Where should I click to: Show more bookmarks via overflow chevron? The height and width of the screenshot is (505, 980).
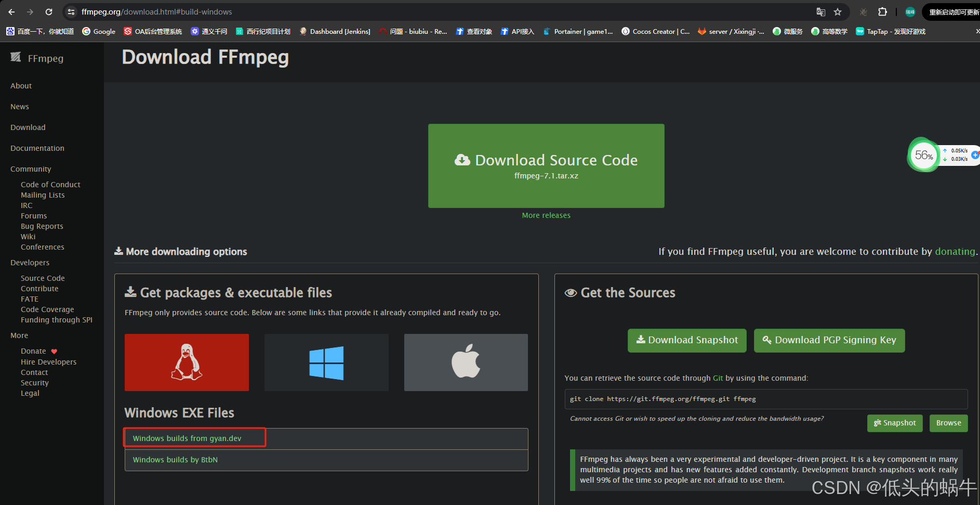tap(977, 31)
